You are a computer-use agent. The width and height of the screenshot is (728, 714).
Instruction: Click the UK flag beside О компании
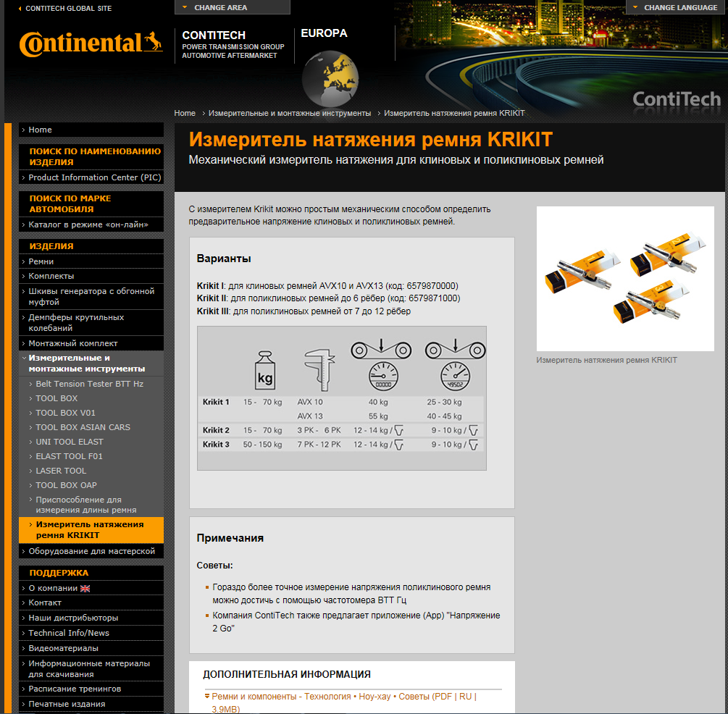pos(85,588)
